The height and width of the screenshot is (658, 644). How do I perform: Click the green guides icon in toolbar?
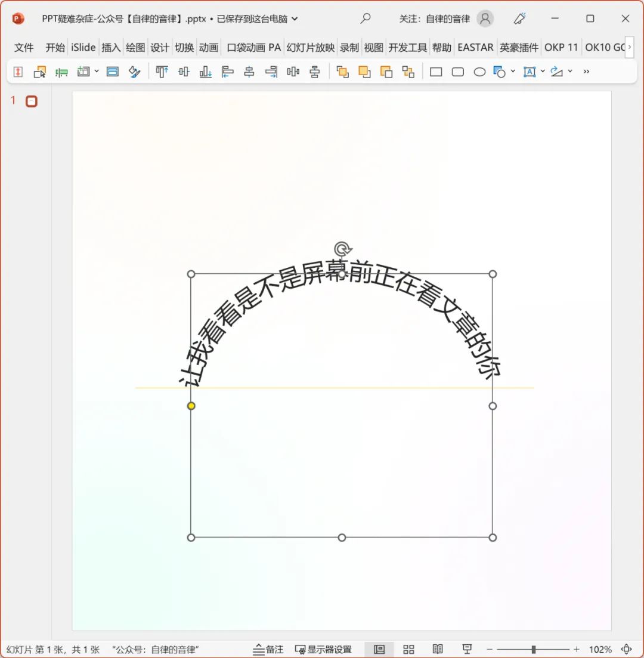tap(61, 72)
